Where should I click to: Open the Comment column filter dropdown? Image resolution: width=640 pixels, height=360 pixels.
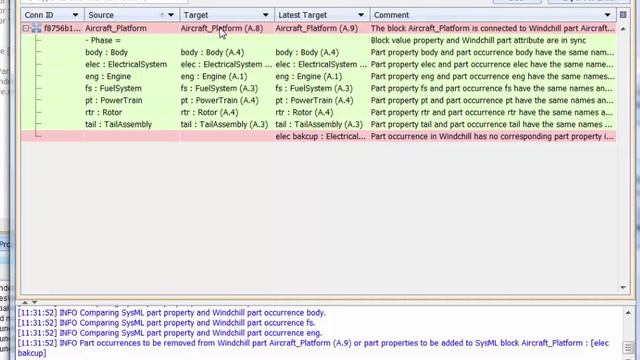[x=607, y=15]
